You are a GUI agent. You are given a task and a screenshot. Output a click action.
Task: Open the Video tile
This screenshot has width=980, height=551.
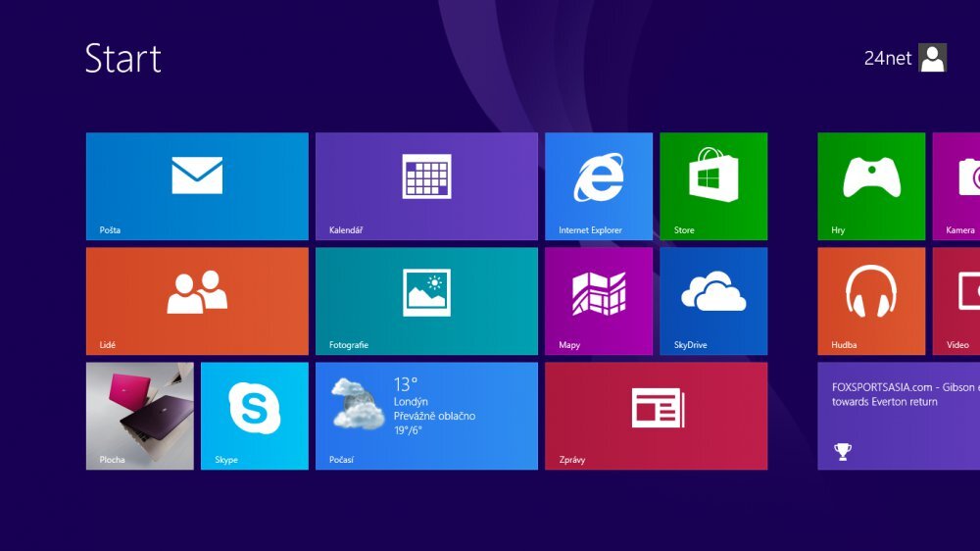[957, 301]
